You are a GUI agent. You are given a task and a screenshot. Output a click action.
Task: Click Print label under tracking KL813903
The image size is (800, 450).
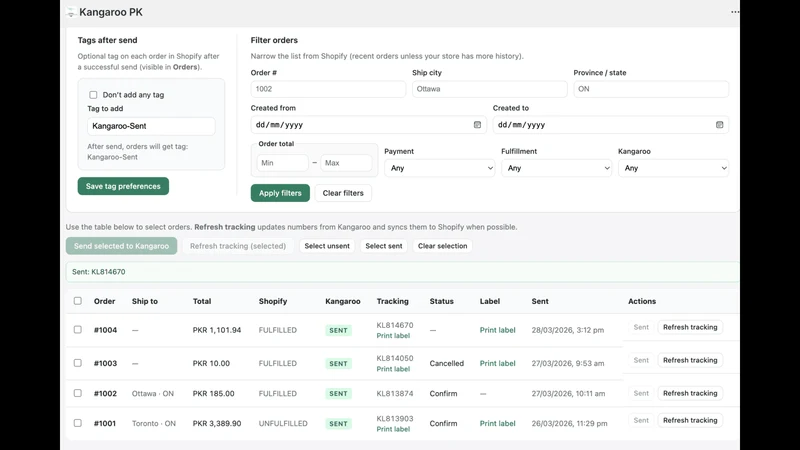[393, 429]
